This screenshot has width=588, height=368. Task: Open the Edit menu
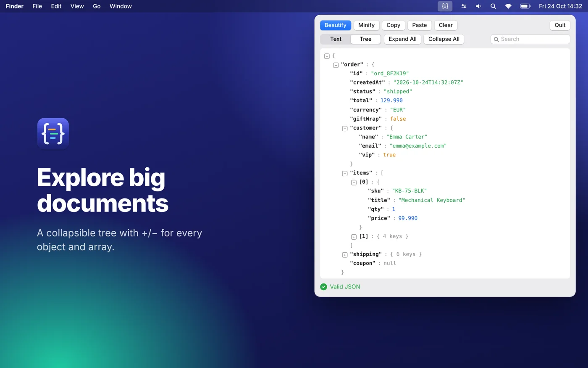point(56,6)
